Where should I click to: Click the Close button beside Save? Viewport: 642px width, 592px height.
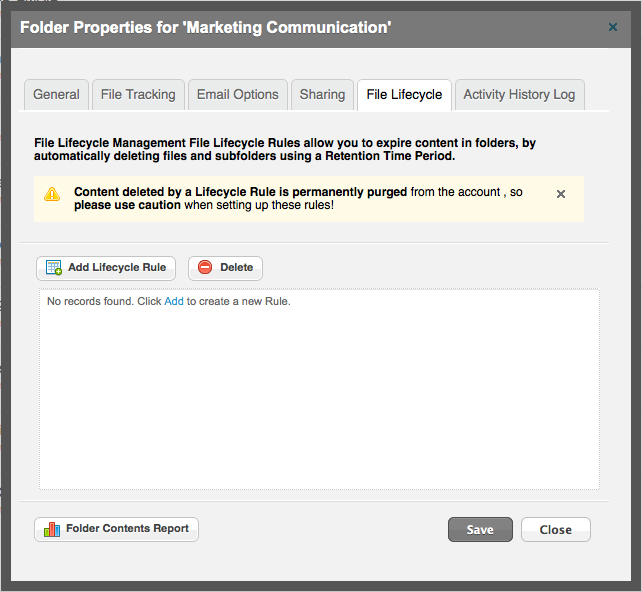coord(556,529)
